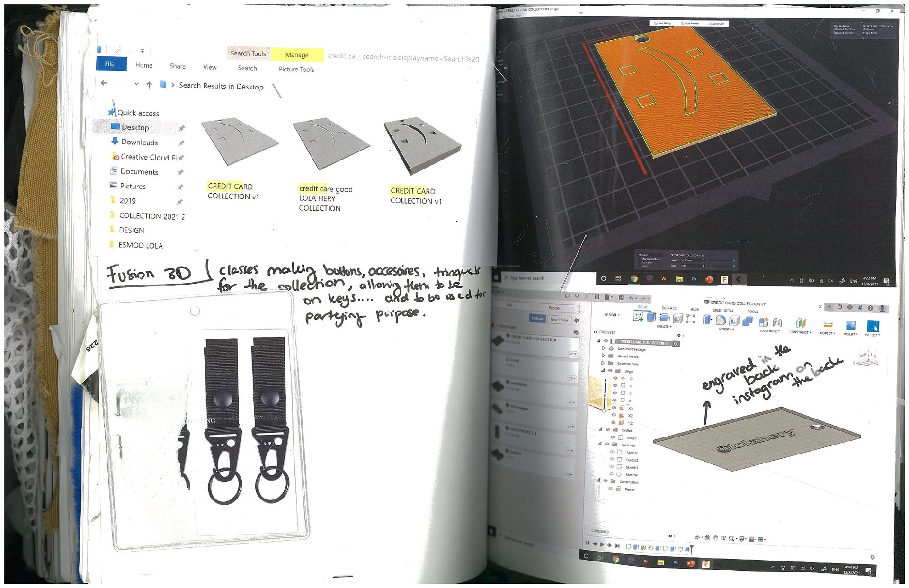Open the MODIFY dropdown menu

(726, 329)
